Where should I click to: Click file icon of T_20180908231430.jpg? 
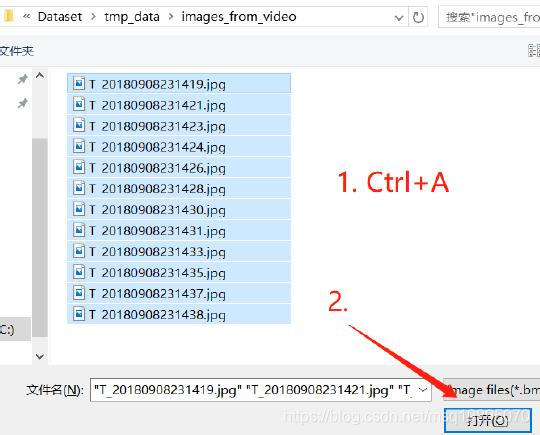tap(79, 209)
